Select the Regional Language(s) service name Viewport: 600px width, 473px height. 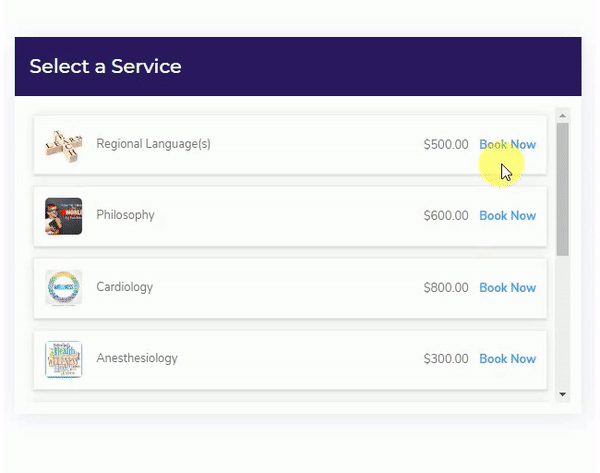point(153,144)
